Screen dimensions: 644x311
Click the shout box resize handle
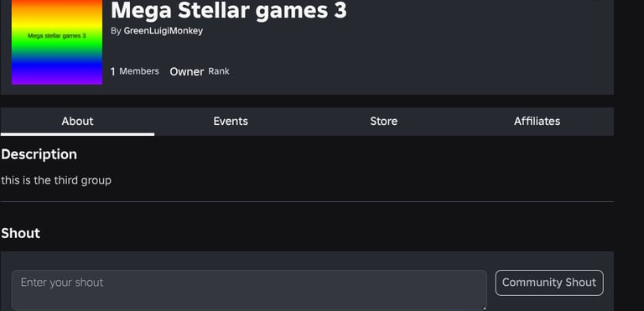[x=484, y=308]
